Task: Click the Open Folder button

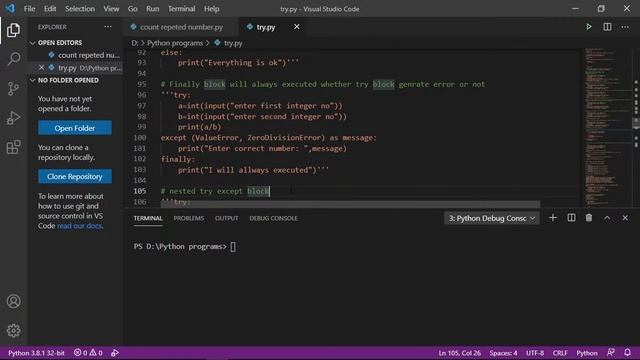Action: (75, 128)
